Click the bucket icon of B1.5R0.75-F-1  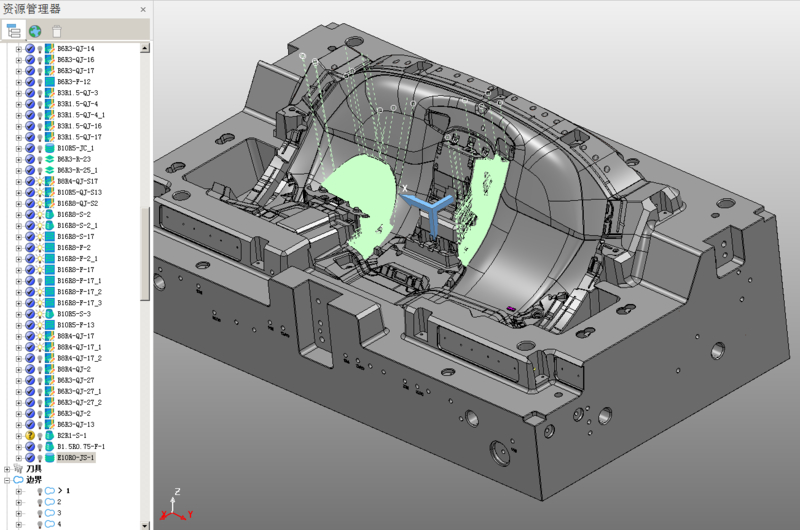pyautogui.click(x=49, y=446)
